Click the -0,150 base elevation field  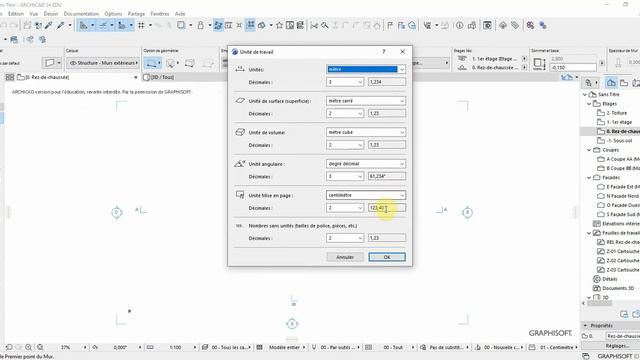573,68
